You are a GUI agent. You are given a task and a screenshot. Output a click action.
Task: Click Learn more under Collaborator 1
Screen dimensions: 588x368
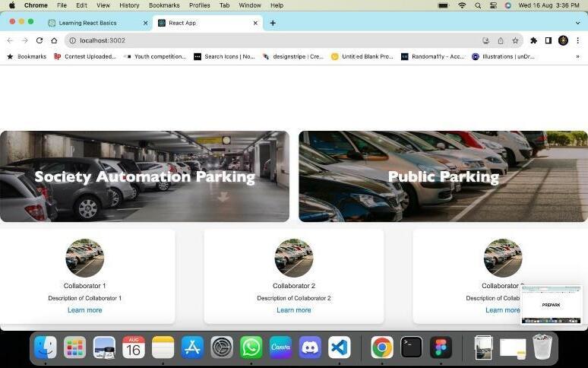tap(85, 310)
